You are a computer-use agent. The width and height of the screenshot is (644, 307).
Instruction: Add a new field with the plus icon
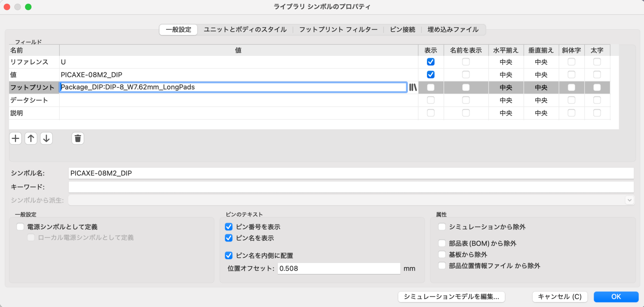pyautogui.click(x=16, y=138)
